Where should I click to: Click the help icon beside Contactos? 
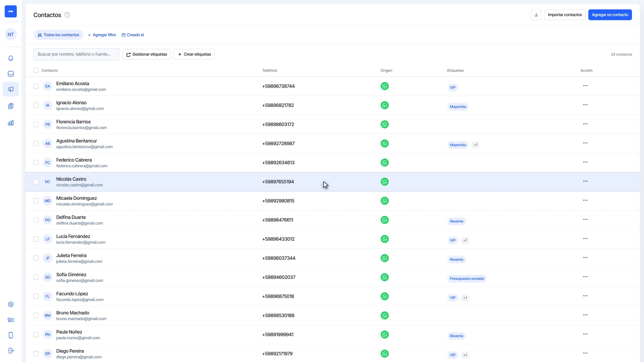67,15
